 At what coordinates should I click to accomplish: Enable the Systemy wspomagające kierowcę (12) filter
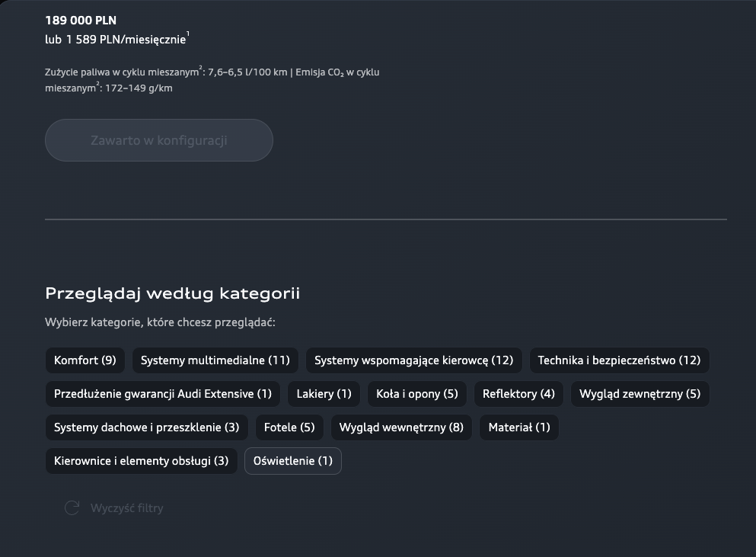[x=413, y=360]
